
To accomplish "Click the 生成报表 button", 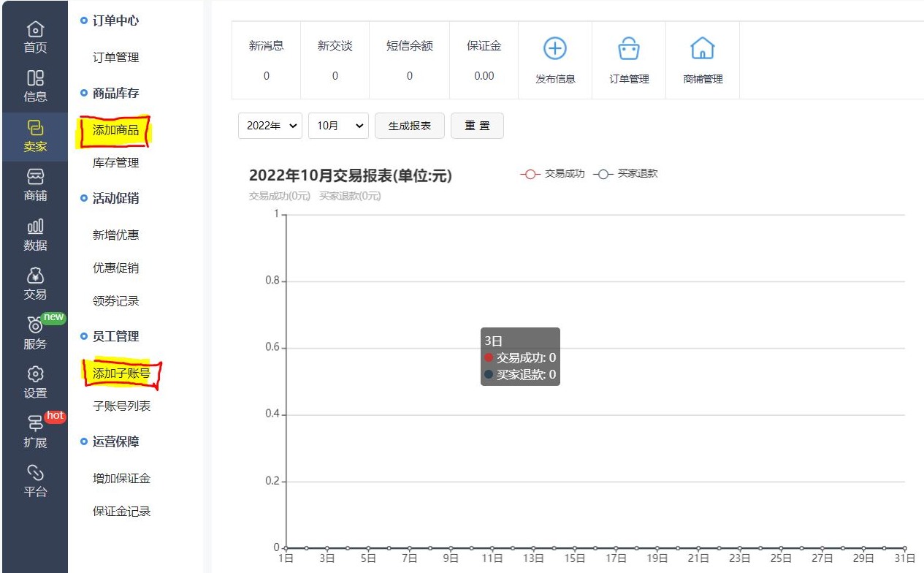I will click(x=409, y=126).
